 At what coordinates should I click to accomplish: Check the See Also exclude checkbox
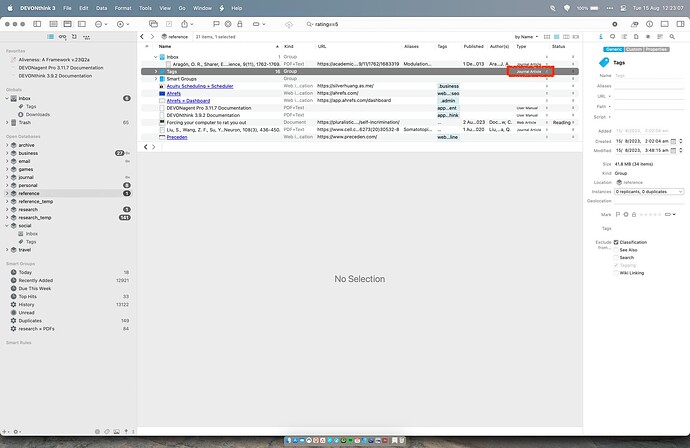616,250
